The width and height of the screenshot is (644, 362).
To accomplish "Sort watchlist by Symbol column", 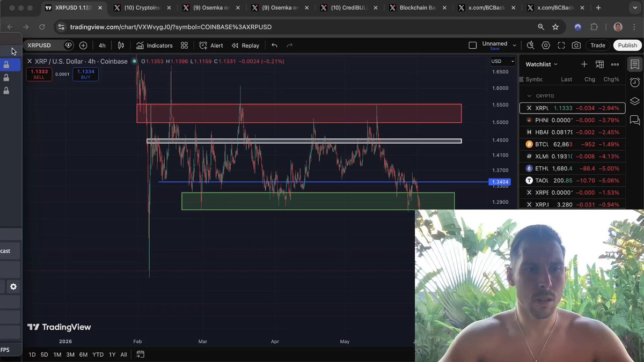I will (x=533, y=79).
